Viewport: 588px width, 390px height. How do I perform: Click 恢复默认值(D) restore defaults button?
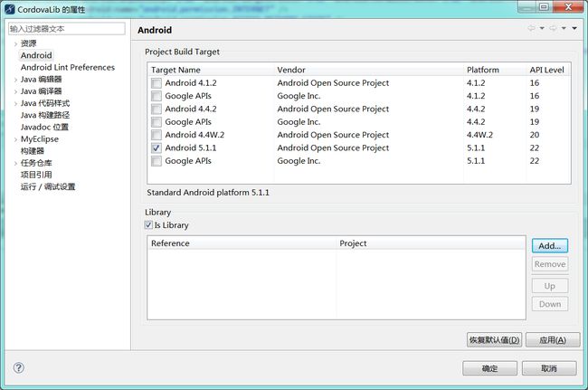[x=494, y=339]
